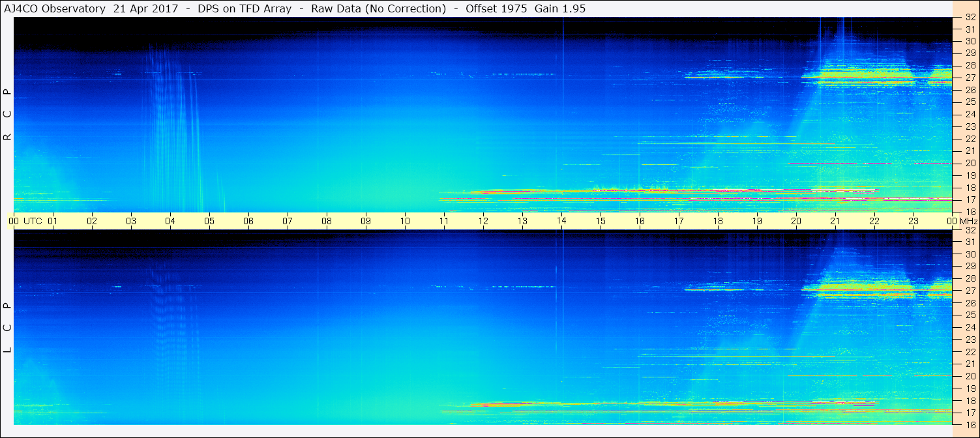Click the "Gain 1.95" value in header

[x=559, y=8]
